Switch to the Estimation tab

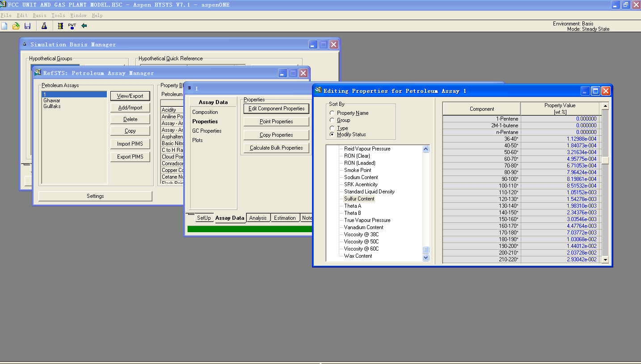click(285, 218)
